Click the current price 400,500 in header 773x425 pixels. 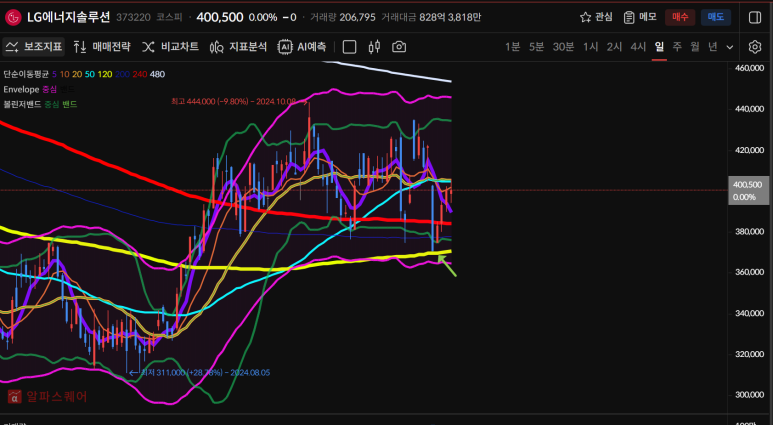pos(220,18)
